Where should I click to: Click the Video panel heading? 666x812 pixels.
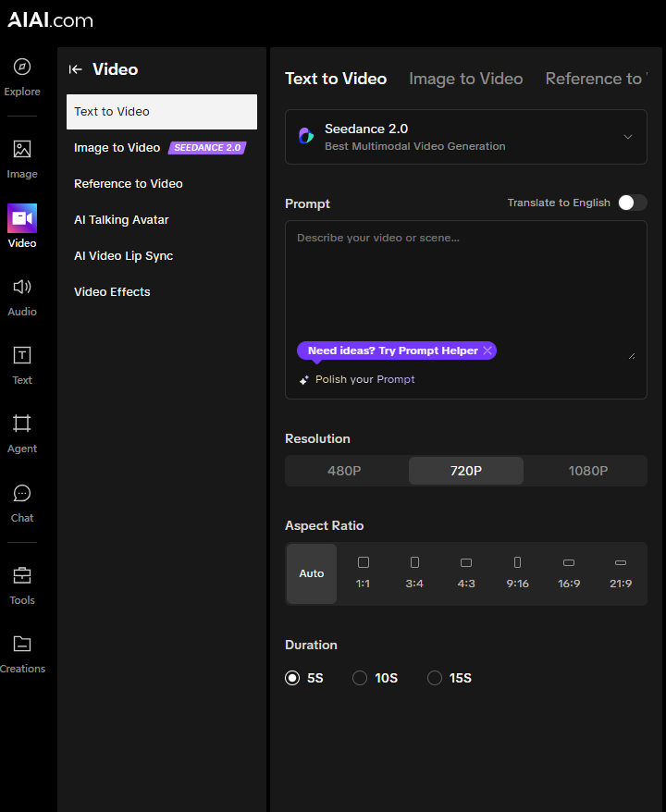click(115, 69)
